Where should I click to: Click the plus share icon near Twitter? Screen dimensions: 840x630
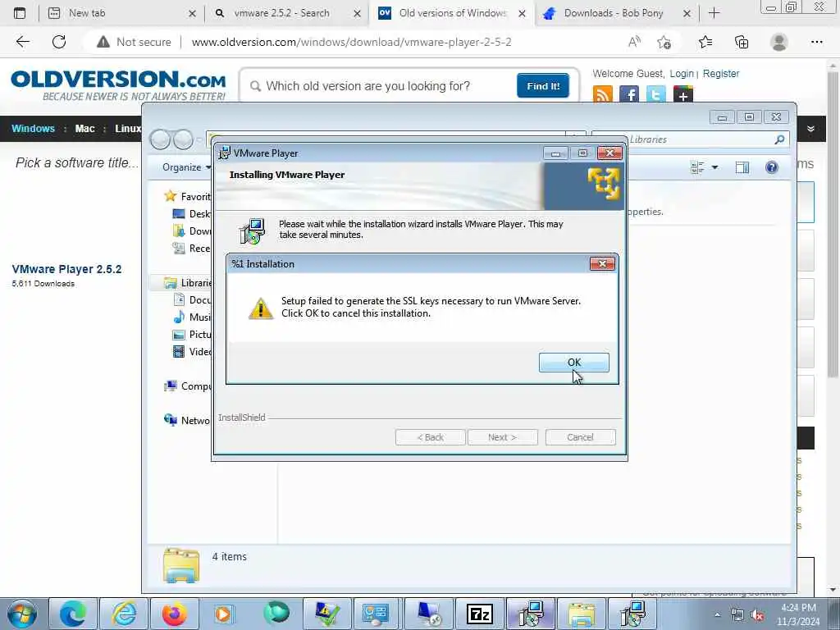click(683, 95)
